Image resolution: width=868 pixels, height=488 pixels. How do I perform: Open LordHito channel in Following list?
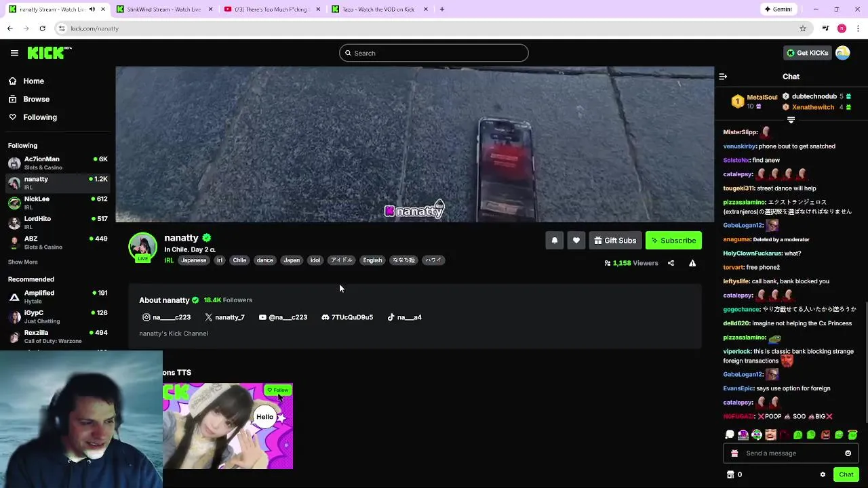click(x=58, y=222)
